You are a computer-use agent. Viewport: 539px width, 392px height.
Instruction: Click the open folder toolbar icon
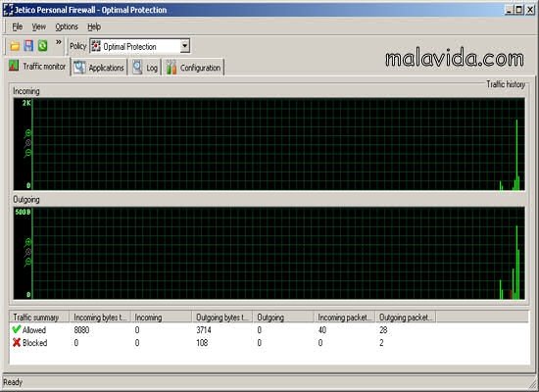tap(15, 46)
